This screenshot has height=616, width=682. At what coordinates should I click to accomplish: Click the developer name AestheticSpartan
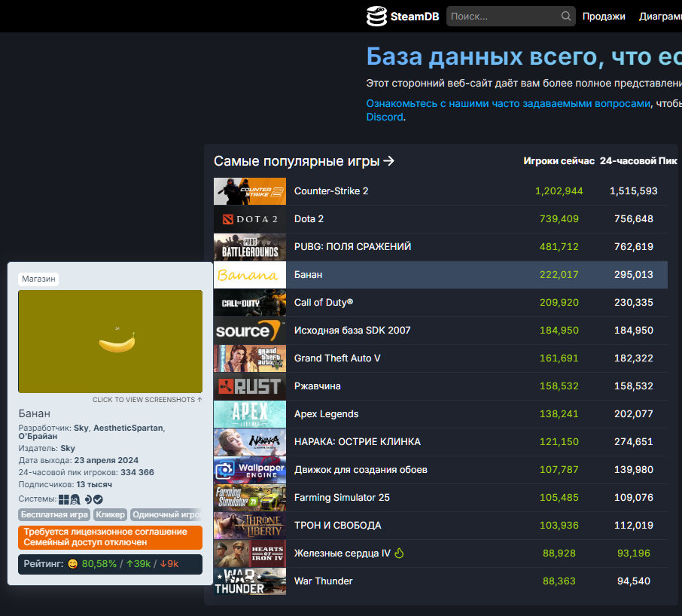click(128, 428)
